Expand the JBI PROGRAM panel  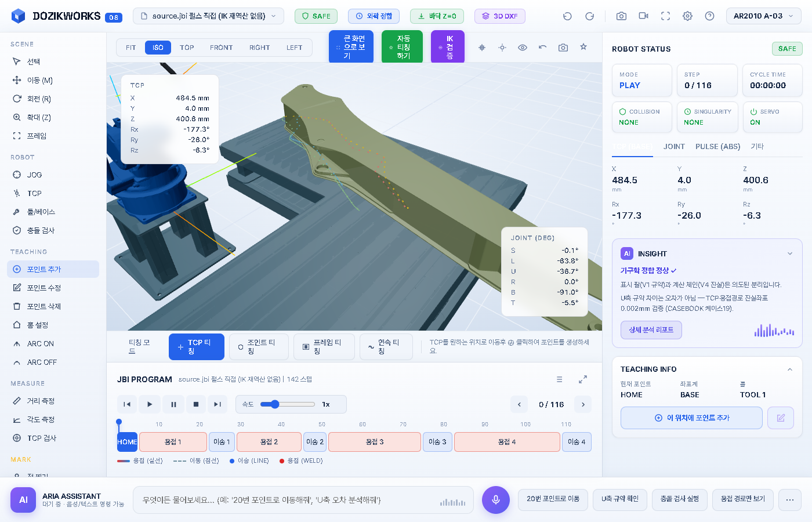click(x=583, y=379)
